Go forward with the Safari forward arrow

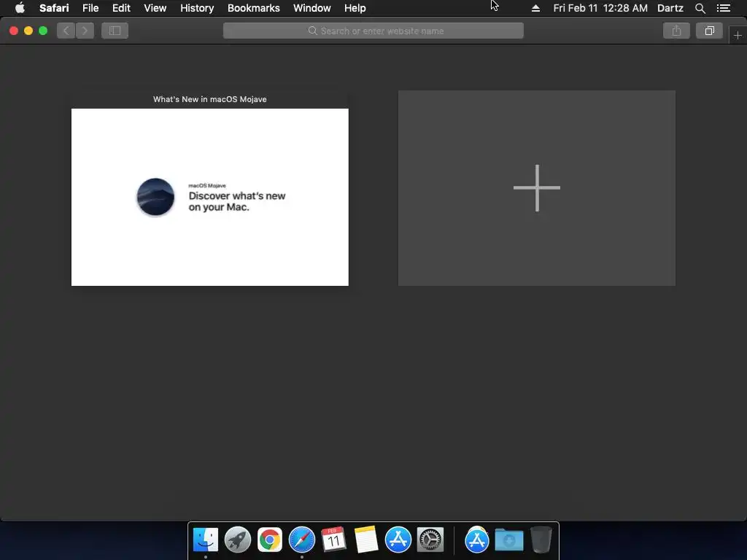(x=85, y=31)
